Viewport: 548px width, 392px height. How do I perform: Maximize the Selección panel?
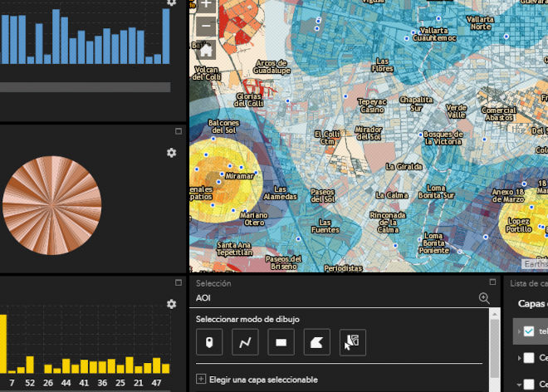(x=492, y=282)
